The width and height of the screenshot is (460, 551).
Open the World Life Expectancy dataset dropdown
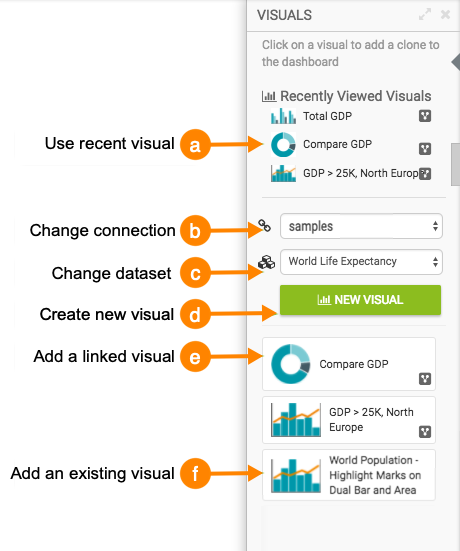coord(361,262)
